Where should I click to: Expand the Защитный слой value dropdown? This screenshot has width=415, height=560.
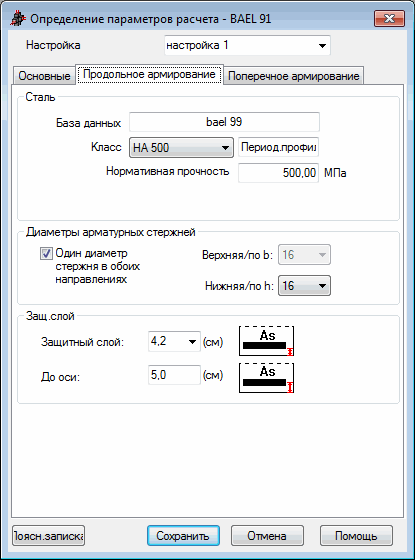point(192,342)
